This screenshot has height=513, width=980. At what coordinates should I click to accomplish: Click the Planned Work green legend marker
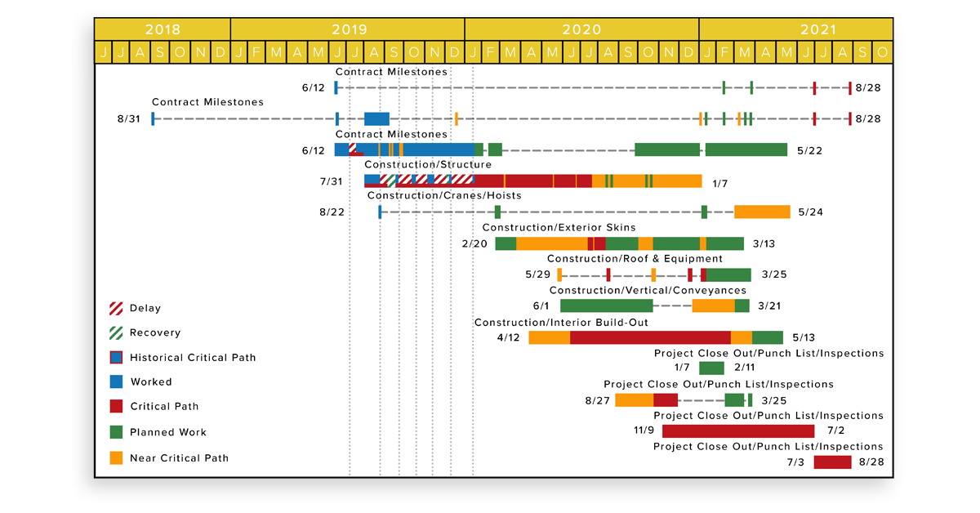tap(114, 431)
